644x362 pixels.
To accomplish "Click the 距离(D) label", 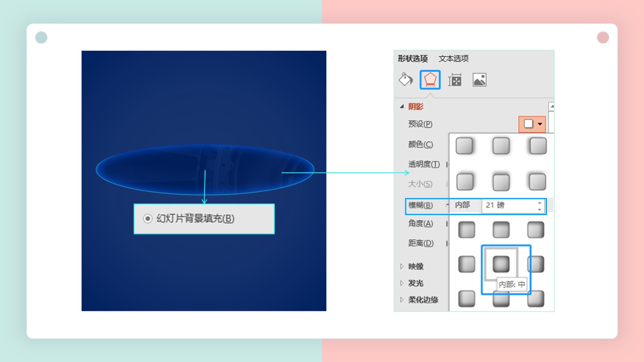I will pyautogui.click(x=421, y=243).
